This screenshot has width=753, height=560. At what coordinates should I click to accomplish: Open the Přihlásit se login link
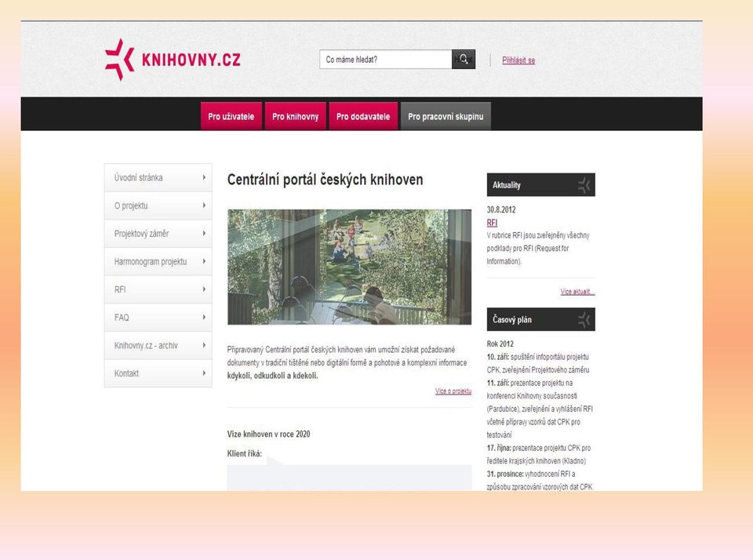(518, 60)
